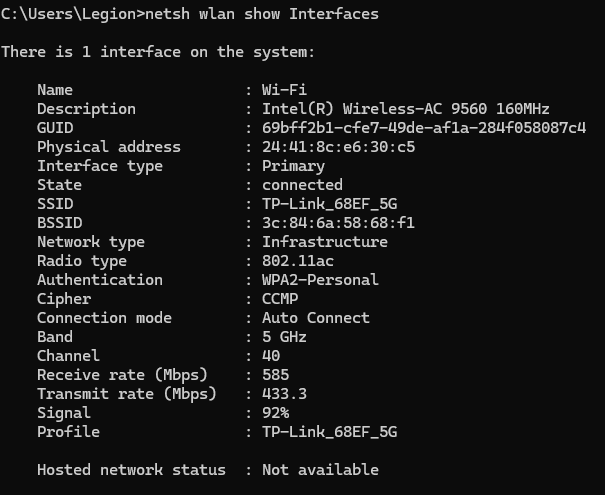The image size is (605, 495).
Task: Click the receive rate value 585
Action: click(275, 375)
